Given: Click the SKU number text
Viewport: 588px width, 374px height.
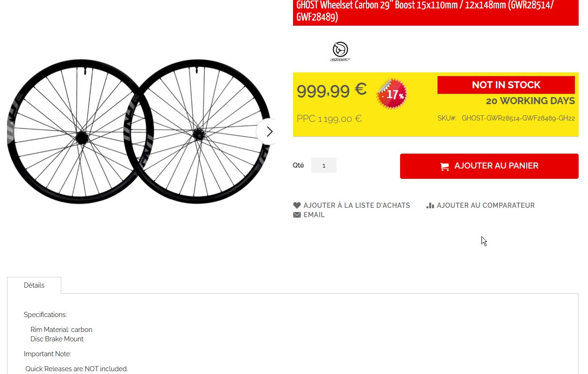Looking at the screenshot, I should [518, 118].
